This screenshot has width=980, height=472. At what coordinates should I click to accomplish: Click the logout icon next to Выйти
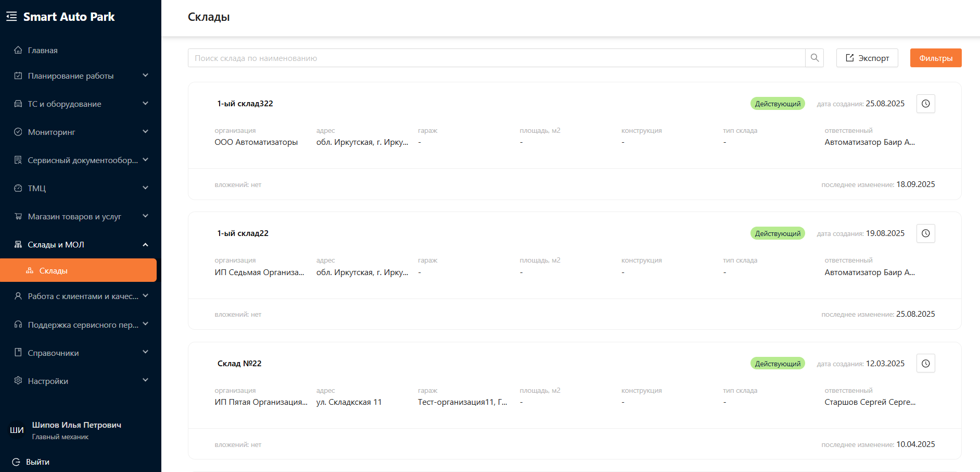pyautogui.click(x=16, y=462)
